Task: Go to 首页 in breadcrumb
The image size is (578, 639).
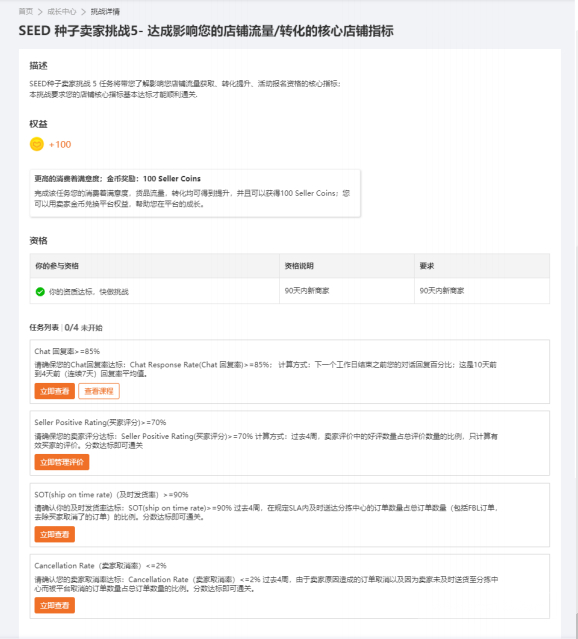Action: click(x=25, y=11)
